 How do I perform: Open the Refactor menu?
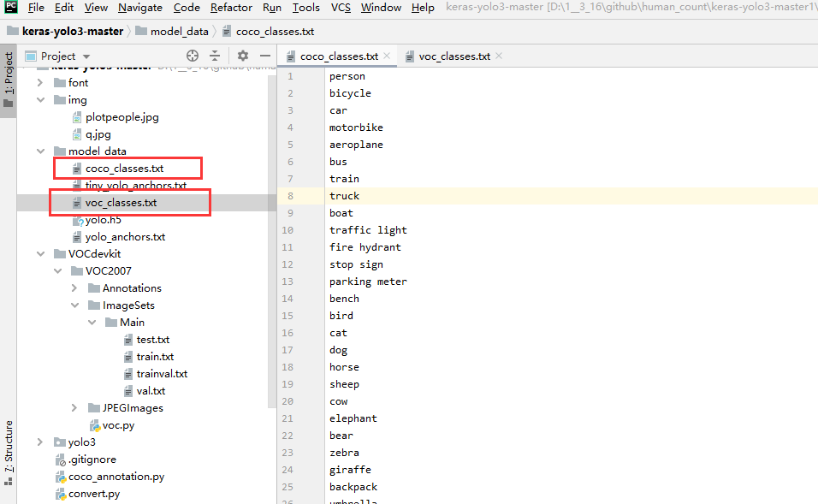click(231, 8)
